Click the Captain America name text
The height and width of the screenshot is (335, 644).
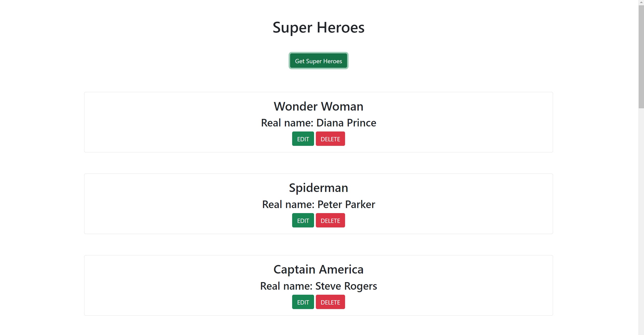(x=318, y=269)
